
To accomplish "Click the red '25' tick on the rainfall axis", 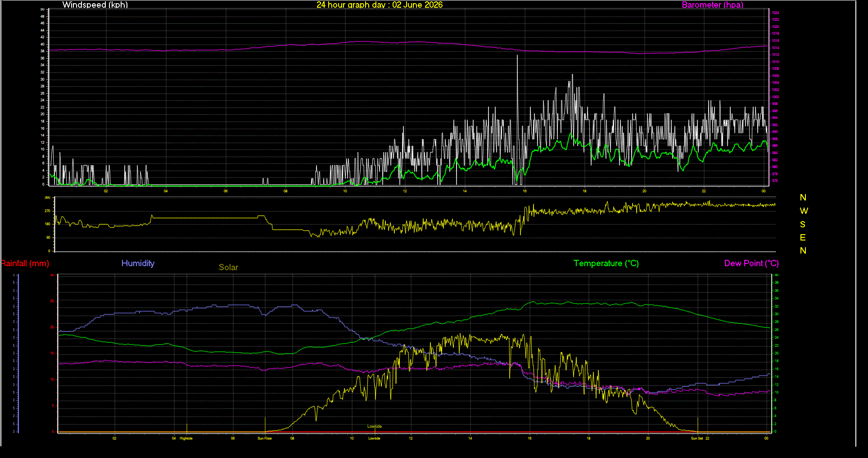I will 52,301.
